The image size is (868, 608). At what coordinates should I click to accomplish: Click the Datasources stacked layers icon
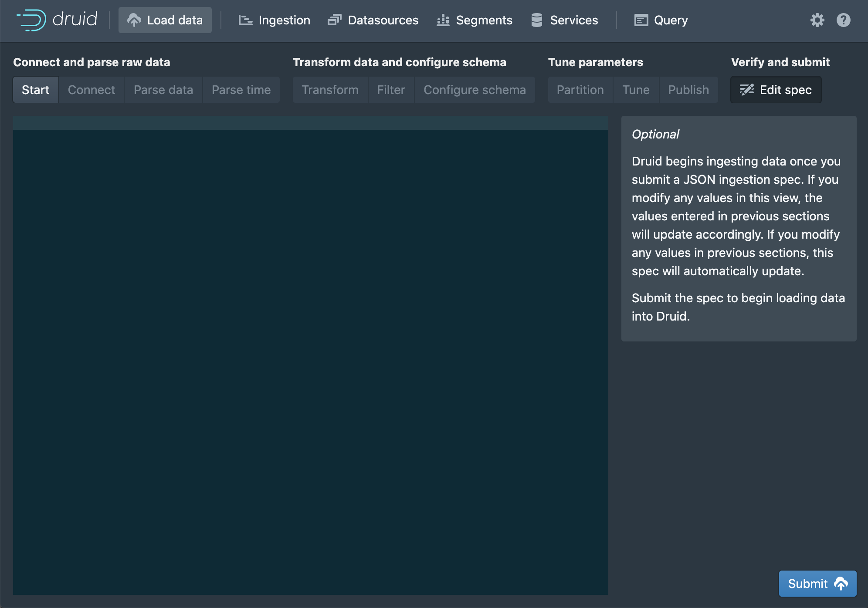(334, 20)
